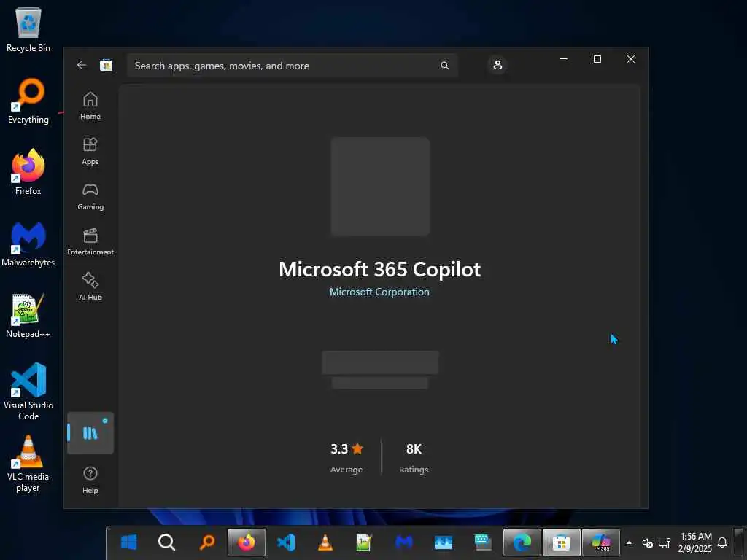
Task: Close the Microsoft Store window
Action: [x=631, y=59]
